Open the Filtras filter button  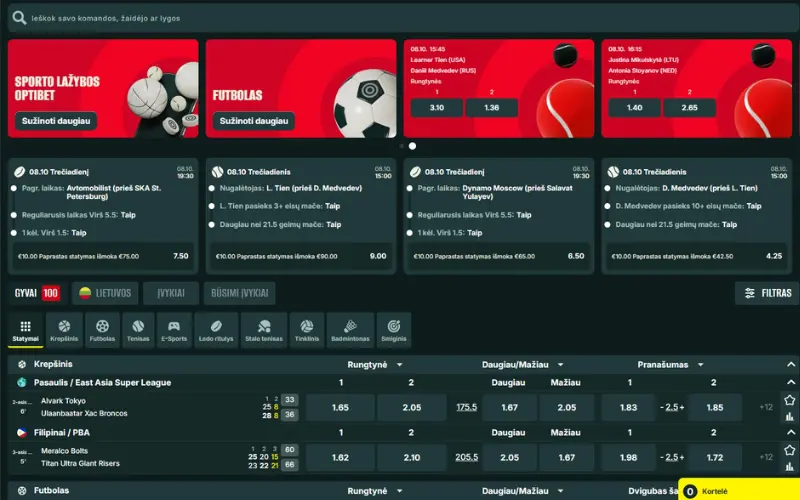767,293
